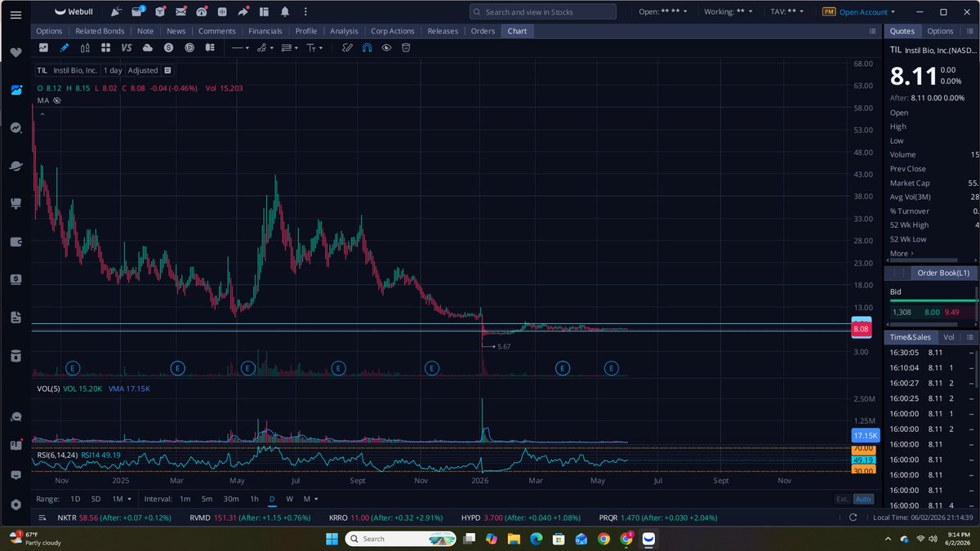Screen dimensions: 980x551
Task: Switch to the News tab
Action: 176,31
